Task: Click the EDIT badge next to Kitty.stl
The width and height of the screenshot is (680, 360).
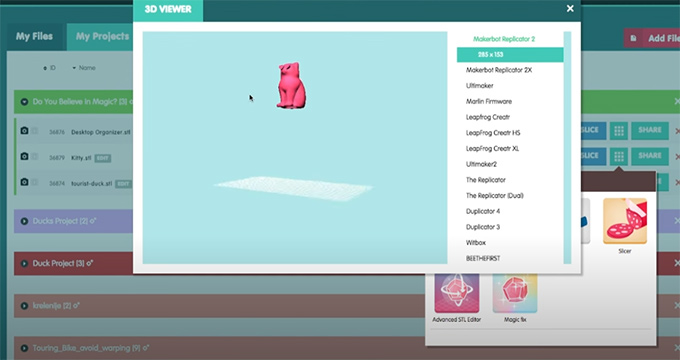Action: click(103, 158)
